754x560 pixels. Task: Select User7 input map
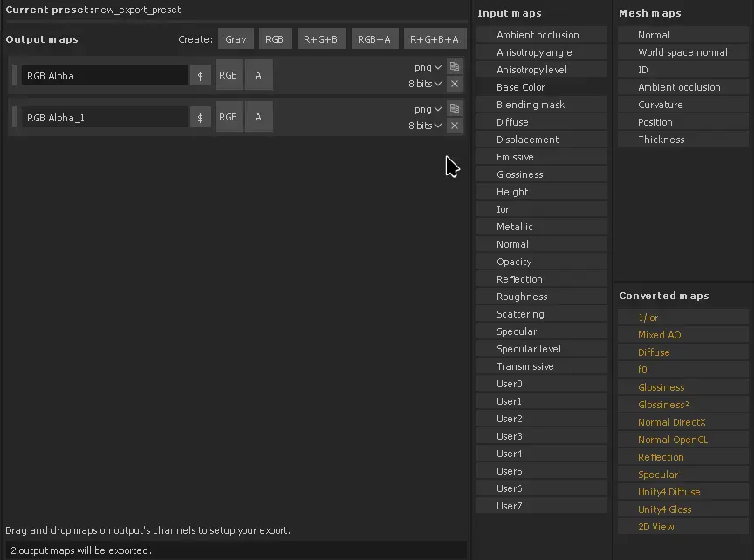point(542,506)
